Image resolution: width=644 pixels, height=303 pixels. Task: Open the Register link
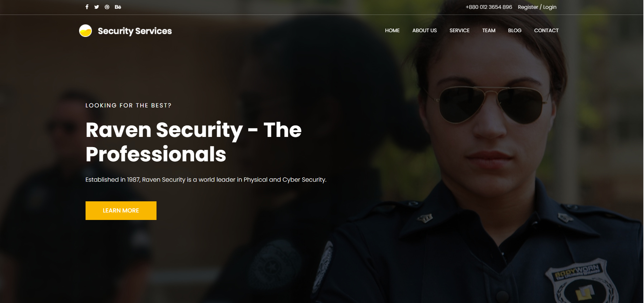coord(528,7)
